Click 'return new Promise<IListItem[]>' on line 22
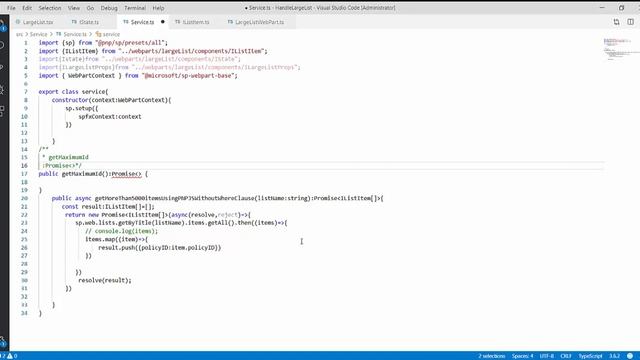This screenshot has width=640, height=360. click(x=116, y=215)
